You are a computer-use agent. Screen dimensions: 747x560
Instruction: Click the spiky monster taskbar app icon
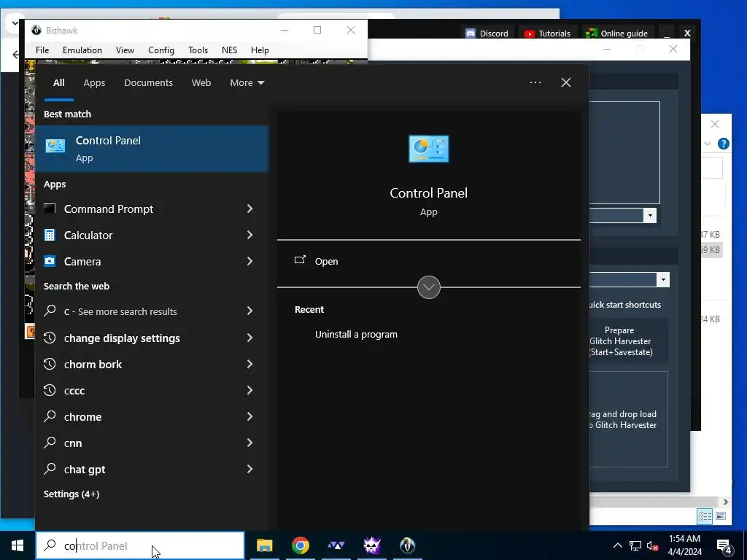pyautogui.click(x=371, y=545)
